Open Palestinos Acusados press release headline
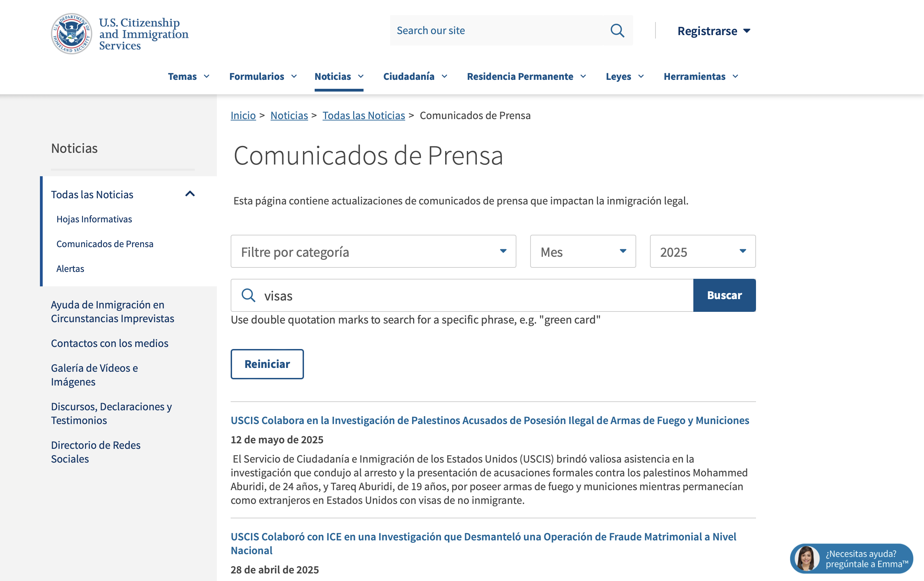 pos(490,420)
